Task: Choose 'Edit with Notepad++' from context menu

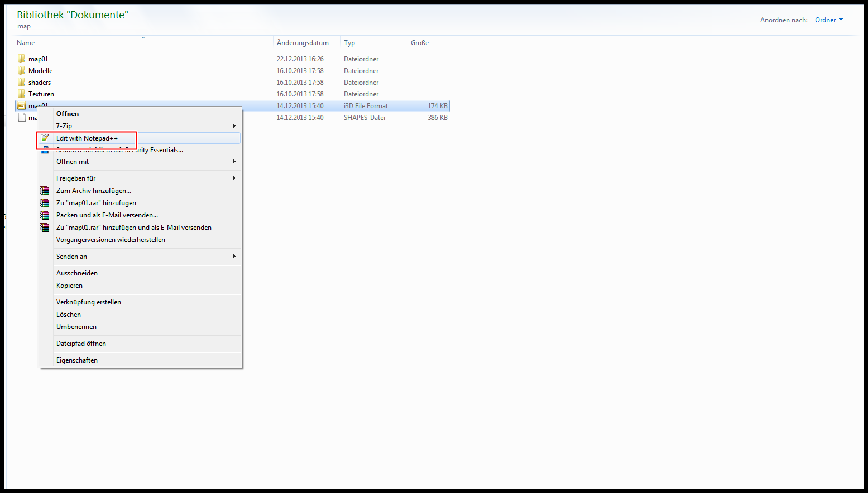Action: (x=87, y=138)
